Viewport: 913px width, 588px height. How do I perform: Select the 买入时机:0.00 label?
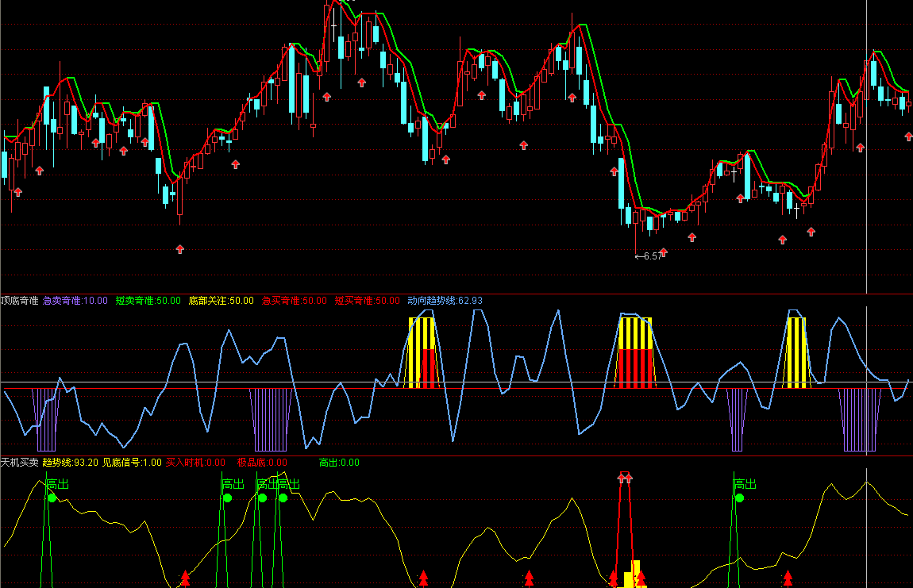click(195, 463)
